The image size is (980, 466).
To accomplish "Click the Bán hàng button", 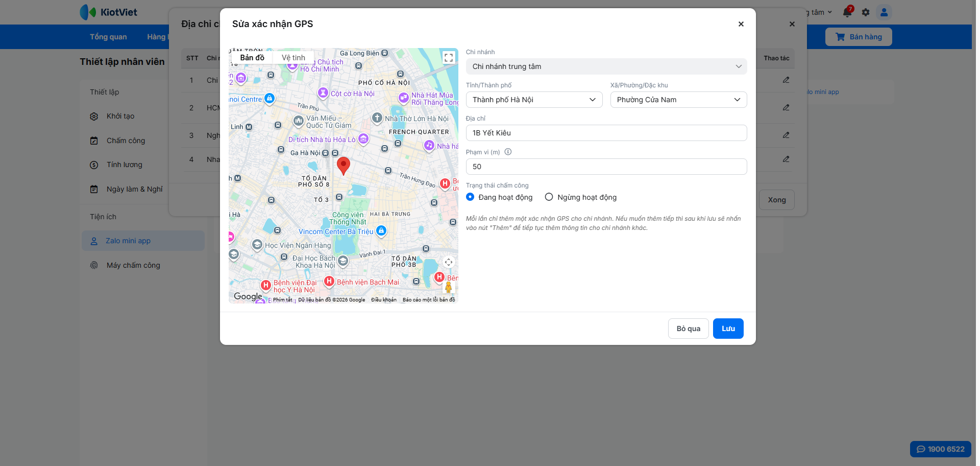I will pyautogui.click(x=859, y=37).
